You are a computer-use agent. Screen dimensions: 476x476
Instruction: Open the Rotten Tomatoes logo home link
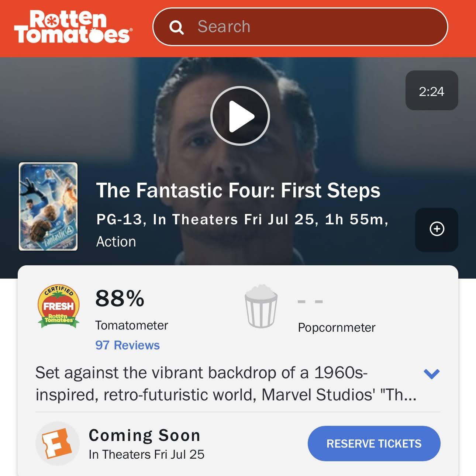pyautogui.click(x=73, y=27)
